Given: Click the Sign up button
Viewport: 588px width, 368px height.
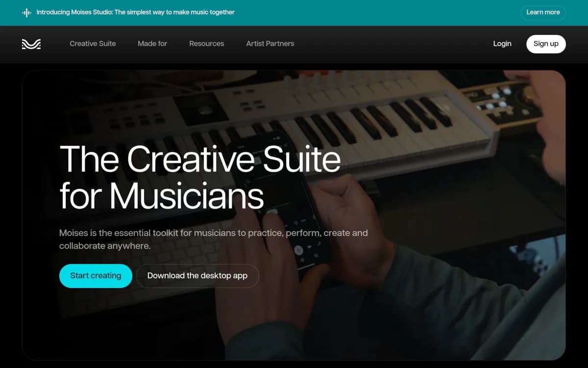Looking at the screenshot, I should tap(546, 44).
